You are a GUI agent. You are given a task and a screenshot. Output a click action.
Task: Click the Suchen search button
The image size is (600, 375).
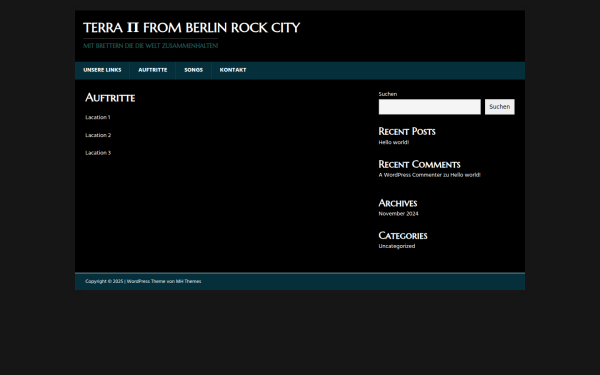pyautogui.click(x=499, y=107)
